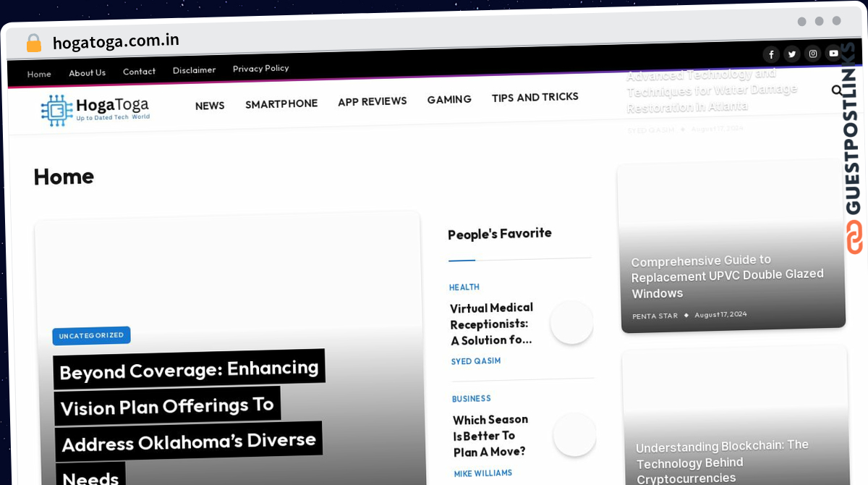This screenshot has width=868, height=485.
Task: Click the hogatoga.com.in address bar
Action: point(116,41)
